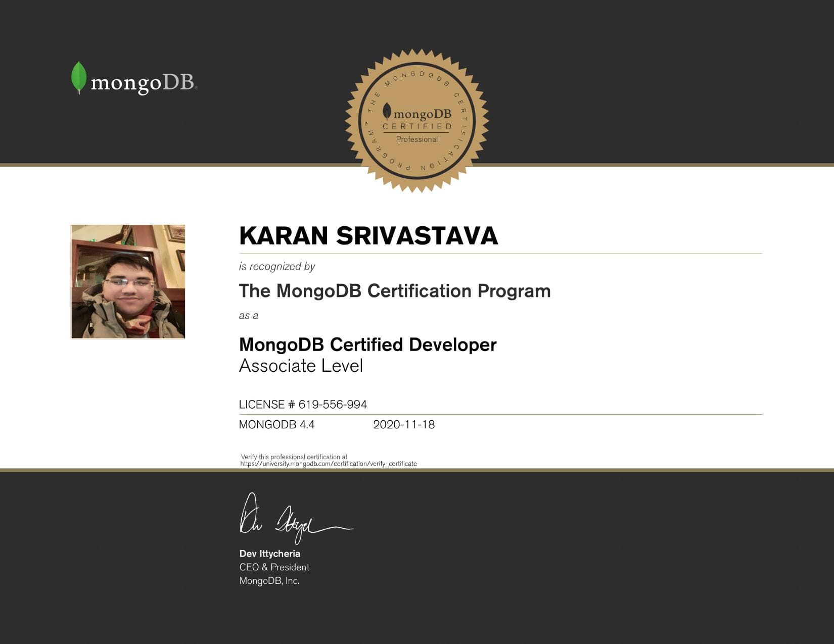Click The MongoDB Certification Program heading
The width and height of the screenshot is (834, 644).
coord(395,290)
